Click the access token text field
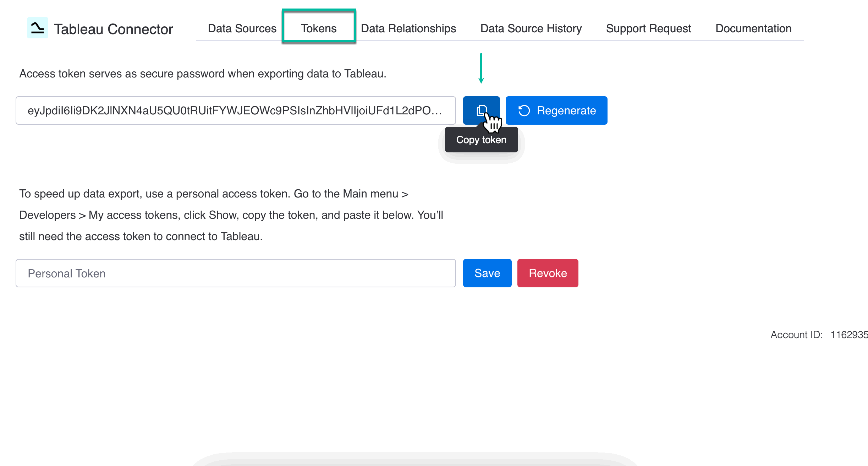 click(235, 110)
